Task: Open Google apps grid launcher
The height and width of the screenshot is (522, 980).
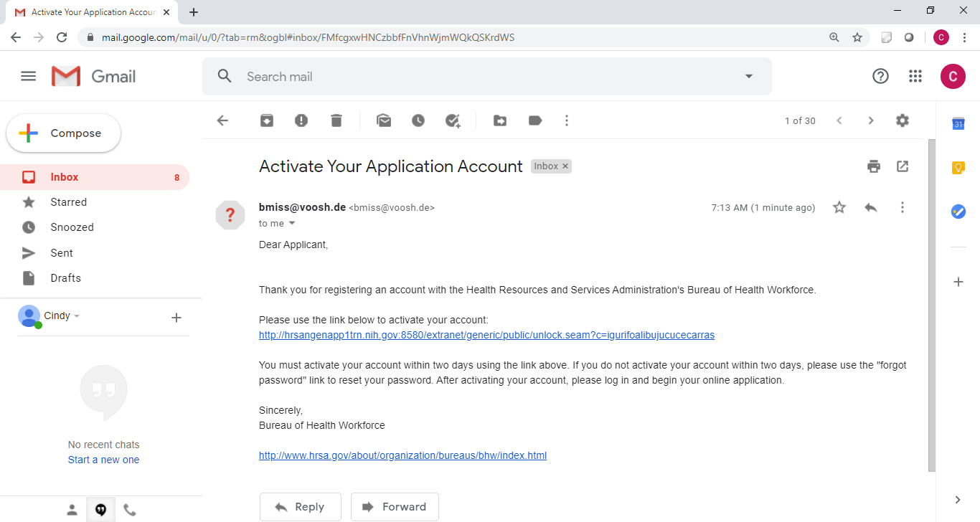Action: 915,76
